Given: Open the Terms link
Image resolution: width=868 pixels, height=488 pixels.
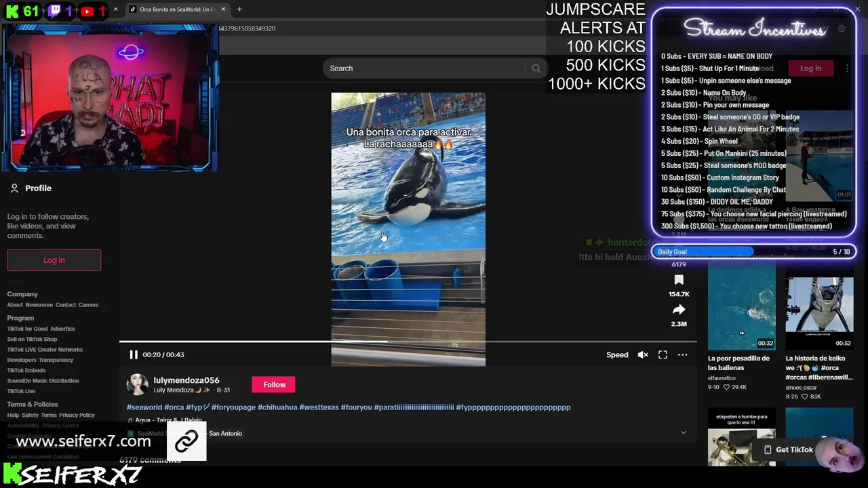Looking at the screenshot, I should [49, 415].
